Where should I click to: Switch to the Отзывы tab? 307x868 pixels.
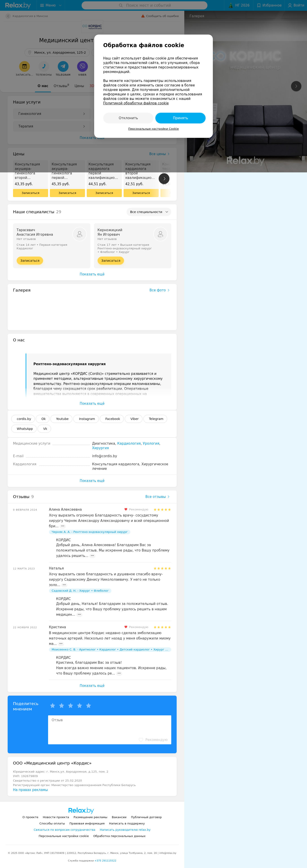61,86
